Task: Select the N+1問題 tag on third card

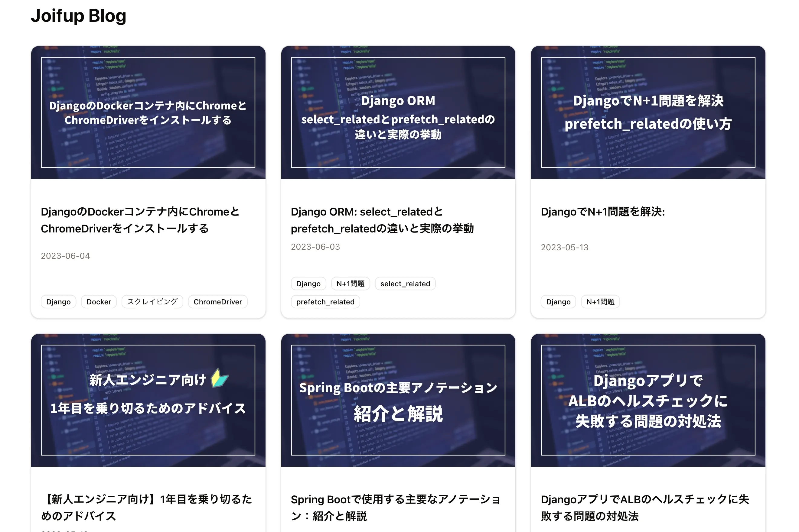Action: (600, 302)
